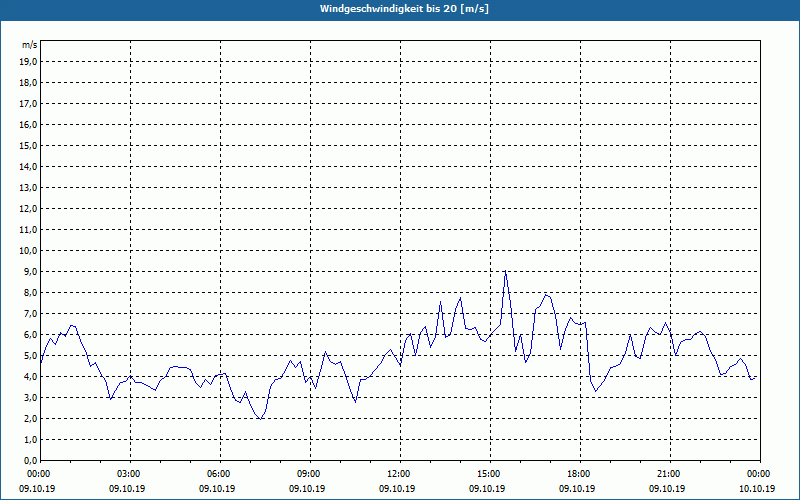Pick the '18:00' time label
800x500 pixels.
point(580,474)
